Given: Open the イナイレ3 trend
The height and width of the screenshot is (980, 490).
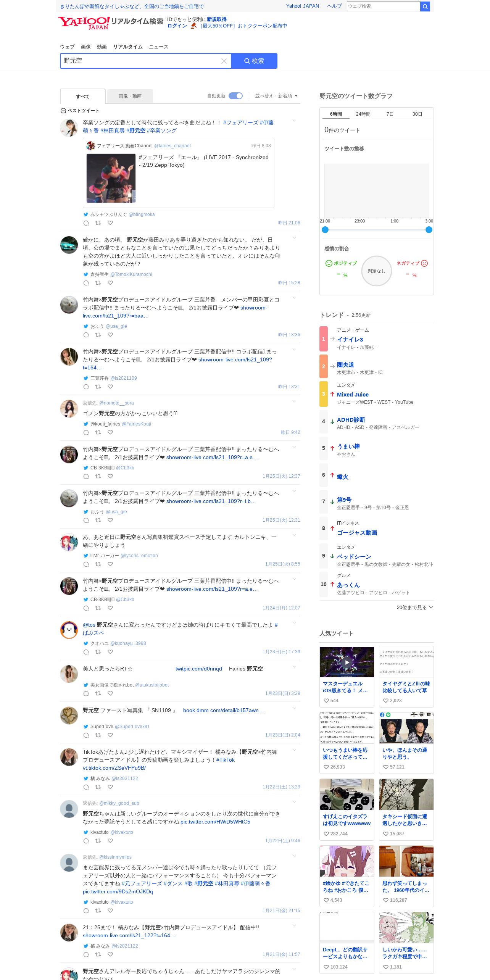Looking at the screenshot, I should point(350,339).
